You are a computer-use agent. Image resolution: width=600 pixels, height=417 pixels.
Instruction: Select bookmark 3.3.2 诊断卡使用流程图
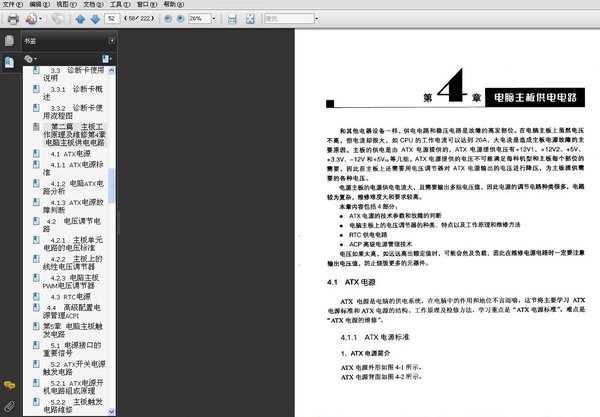pyautogui.click(x=73, y=112)
